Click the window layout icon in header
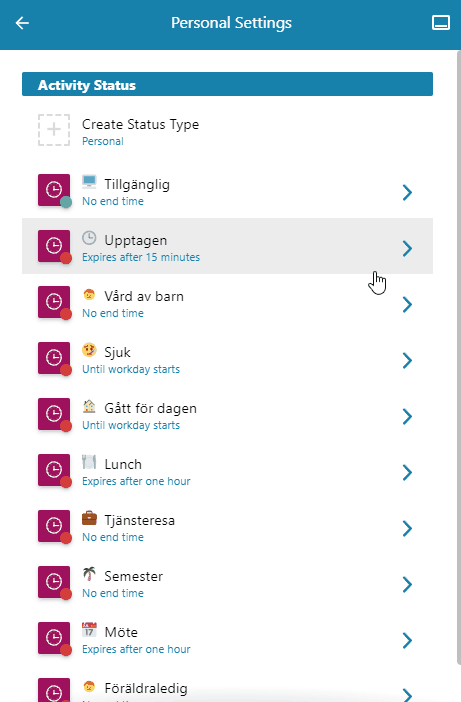 coord(441,22)
